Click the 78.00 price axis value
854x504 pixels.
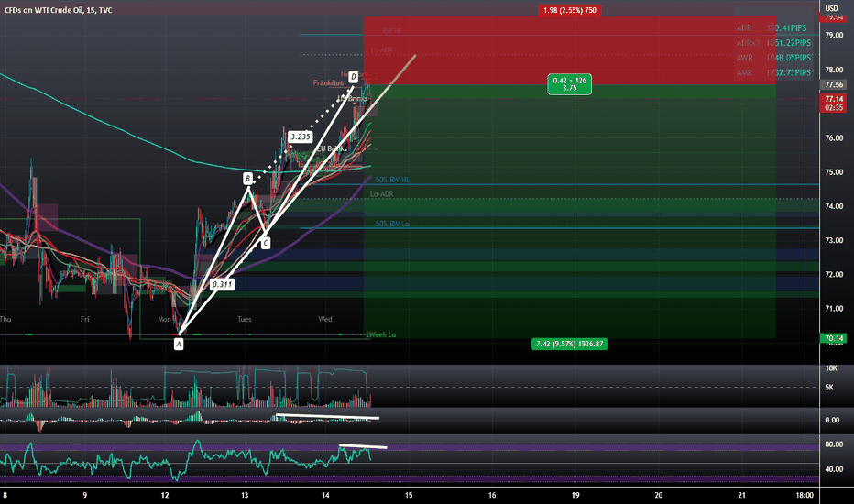coord(834,70)
